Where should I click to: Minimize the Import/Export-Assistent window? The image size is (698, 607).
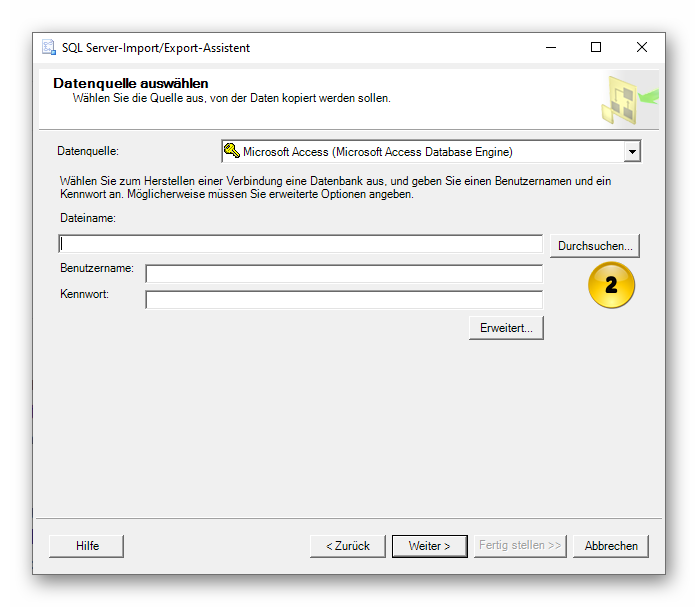point(550,48)
